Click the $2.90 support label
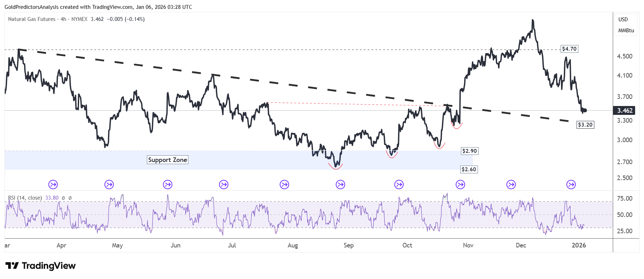 (469, 151)
